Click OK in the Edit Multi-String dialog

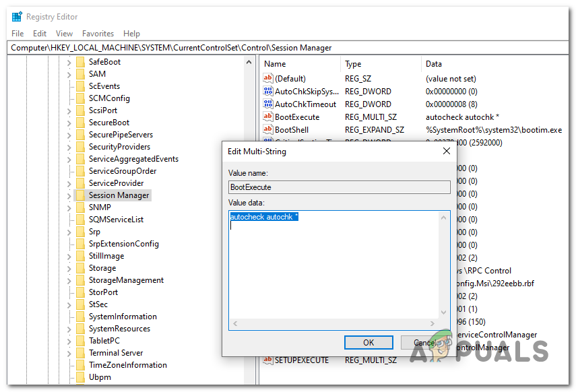point(369,342)
